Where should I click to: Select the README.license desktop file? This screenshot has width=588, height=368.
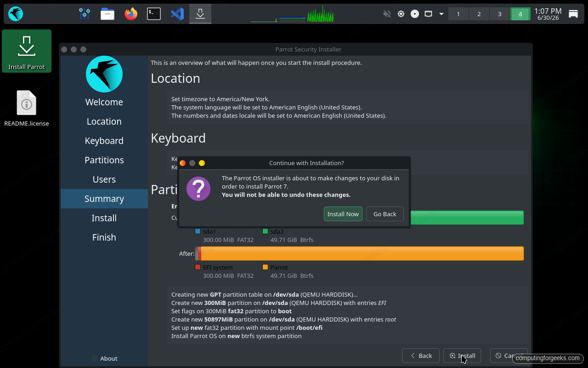point(27,109)
